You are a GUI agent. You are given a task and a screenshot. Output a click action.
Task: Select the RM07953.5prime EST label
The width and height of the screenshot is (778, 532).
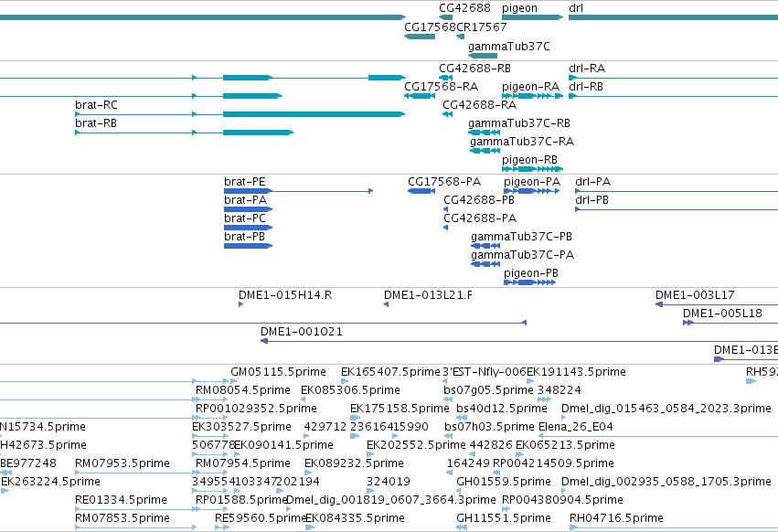pos(123,464)
